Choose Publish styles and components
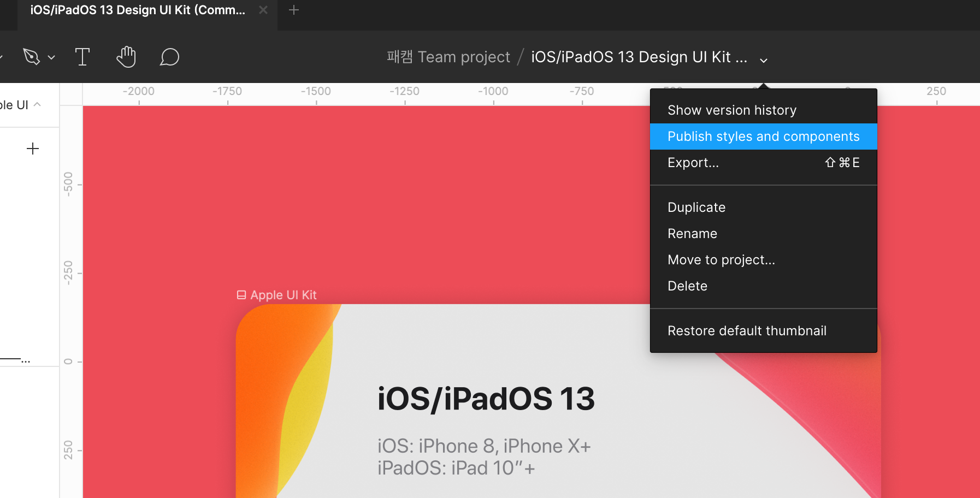The height and width of the screenshot is (498, 980). pyautogui.click(x=764, y=137)
